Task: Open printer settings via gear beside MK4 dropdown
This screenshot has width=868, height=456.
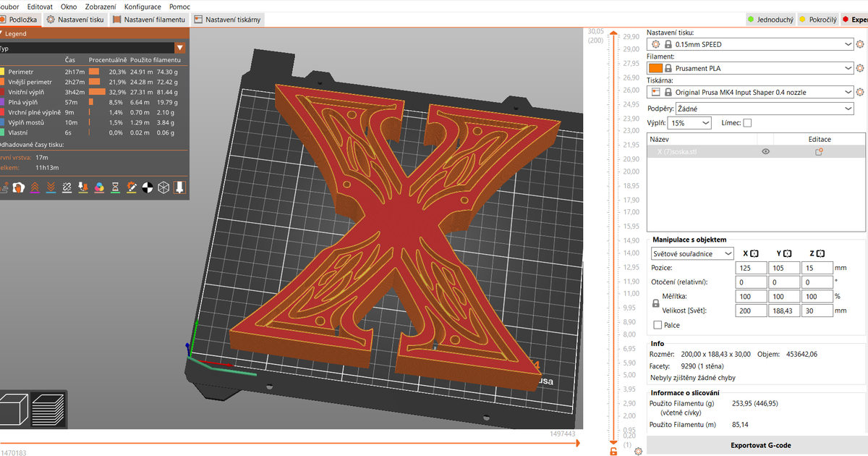Action: (x=861, y=92)
